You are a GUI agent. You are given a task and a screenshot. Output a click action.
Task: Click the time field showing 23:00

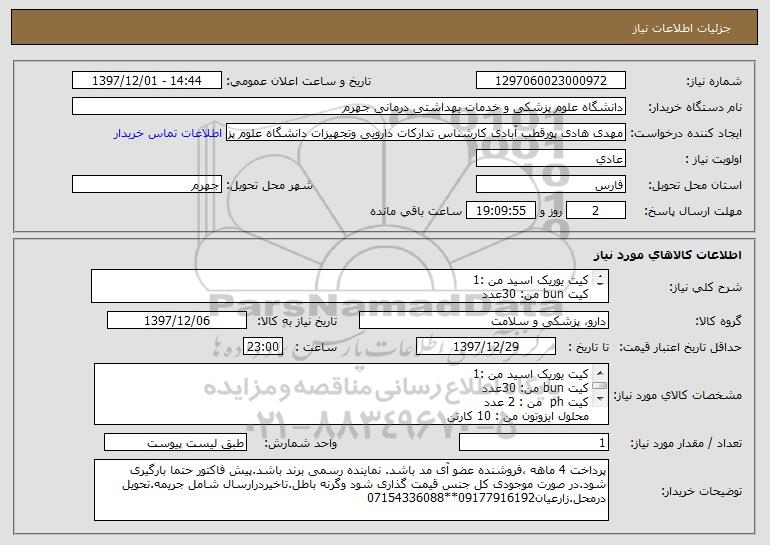point(263,347)
